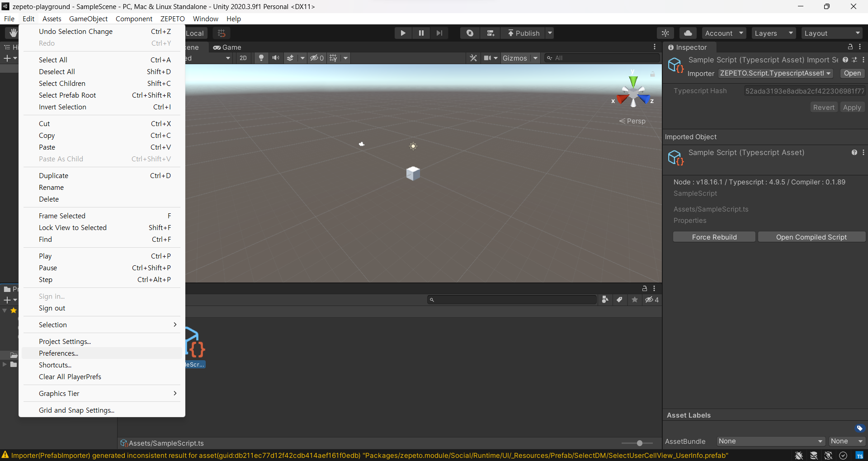868x461 pixels.
Task: Click Force Rebuild button
Action: click(x=714, y=237)
